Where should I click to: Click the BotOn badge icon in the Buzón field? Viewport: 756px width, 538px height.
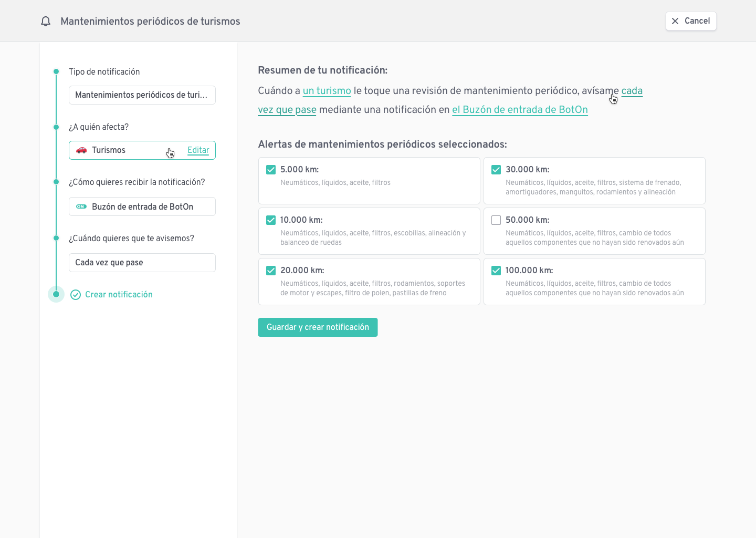point(81,206)
